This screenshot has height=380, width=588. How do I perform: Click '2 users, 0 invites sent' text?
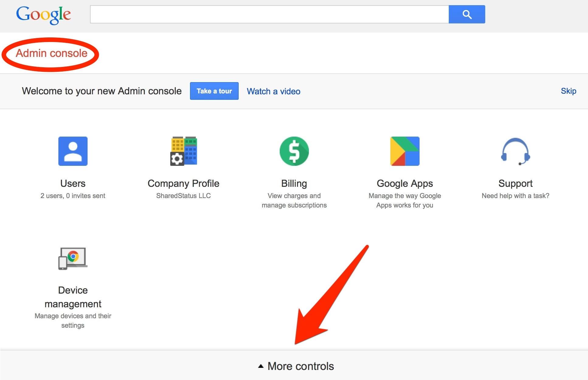pyautogui.click(x=73, y=196)
